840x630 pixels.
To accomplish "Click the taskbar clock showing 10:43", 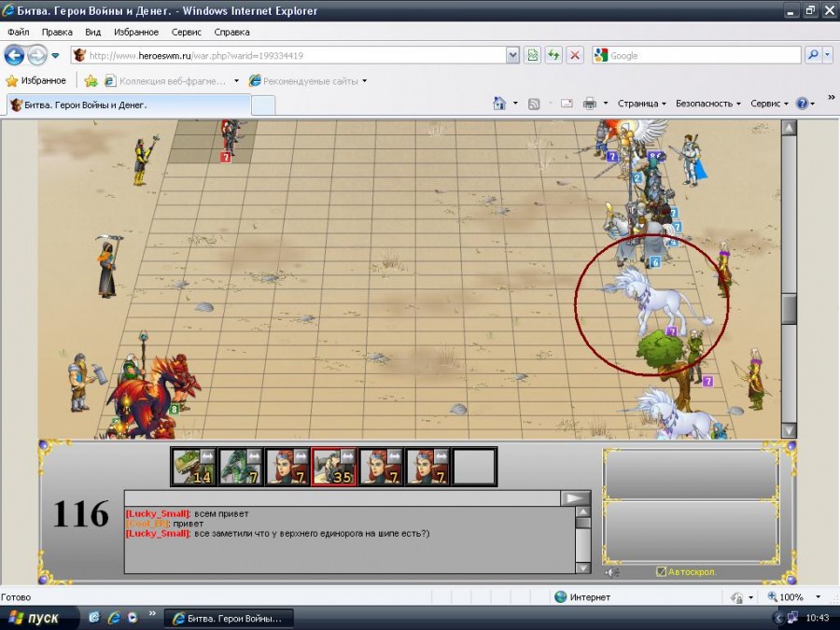I will tap(817, 618).
